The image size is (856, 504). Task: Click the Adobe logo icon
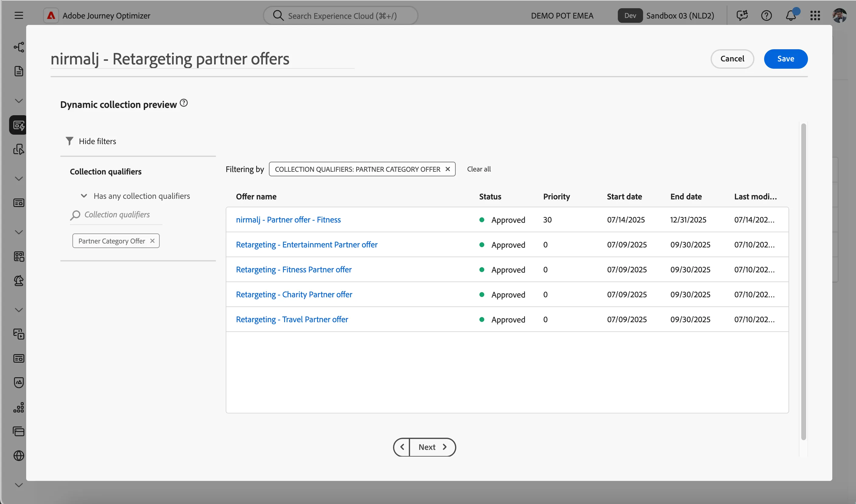click(x=51, y=16)
